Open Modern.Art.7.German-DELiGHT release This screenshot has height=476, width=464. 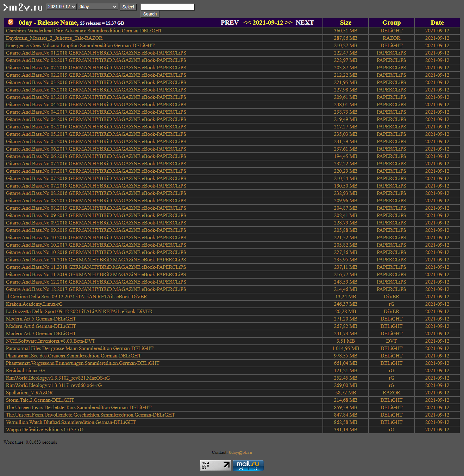41,334
